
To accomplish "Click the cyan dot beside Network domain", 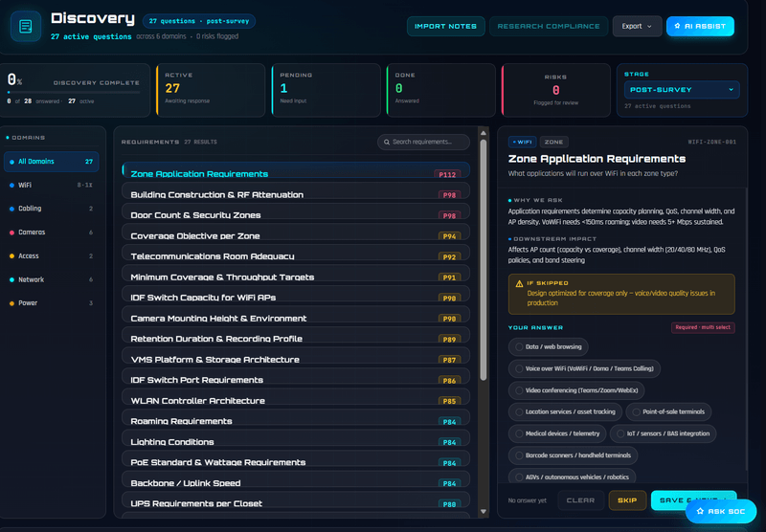I will pyautogui.click(x=11, y=279).
